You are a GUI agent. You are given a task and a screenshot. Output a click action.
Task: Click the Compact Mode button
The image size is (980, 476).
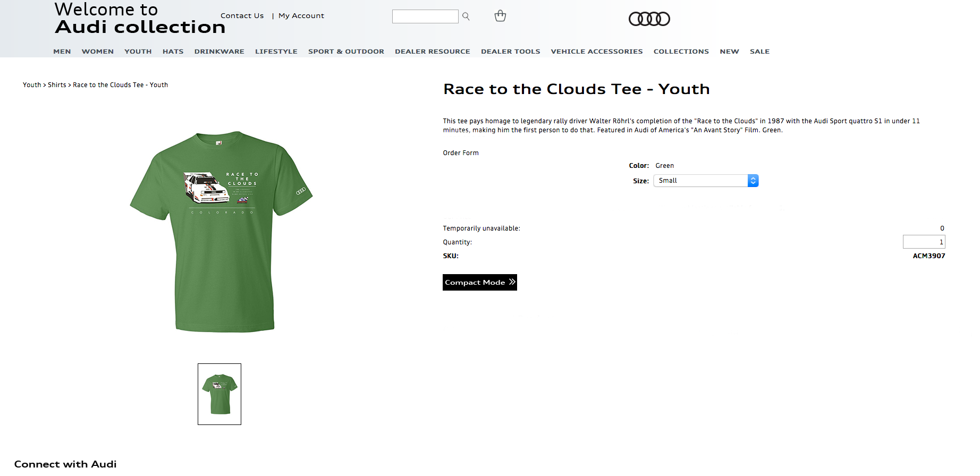tap(480, 282)
